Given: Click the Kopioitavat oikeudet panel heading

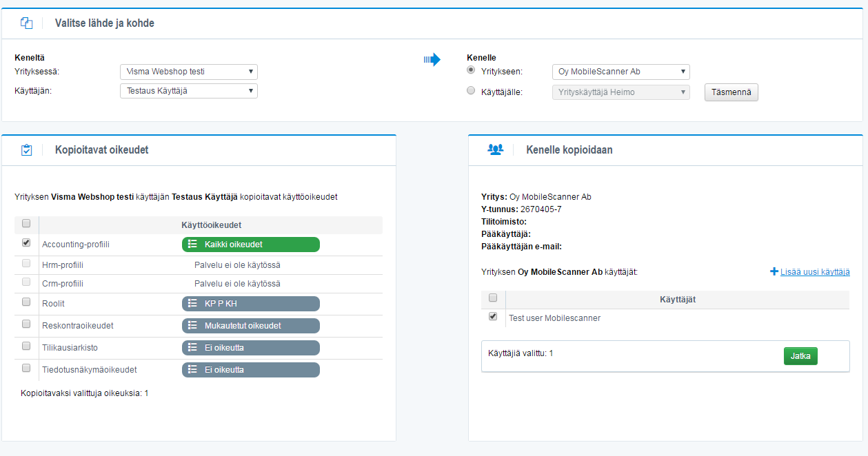Looking at the screenshot, I should click(x=101, y=149).
